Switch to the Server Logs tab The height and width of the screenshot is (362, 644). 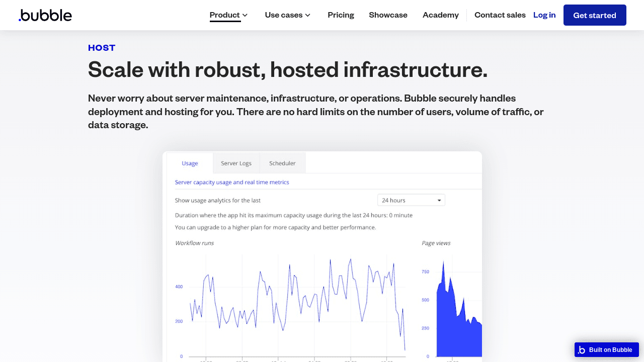pos(236,163)
